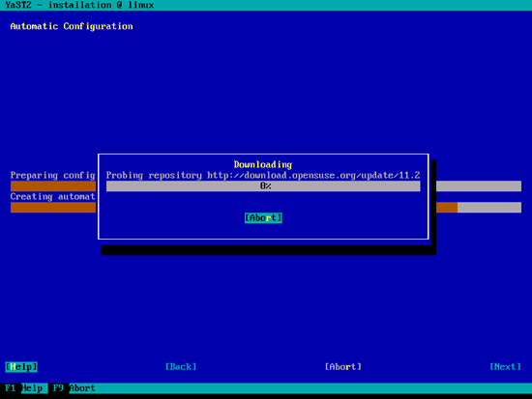The height and width of the screenshot is (399, 532).
Task: Click the Back button
Action: (x=181, y=367)
